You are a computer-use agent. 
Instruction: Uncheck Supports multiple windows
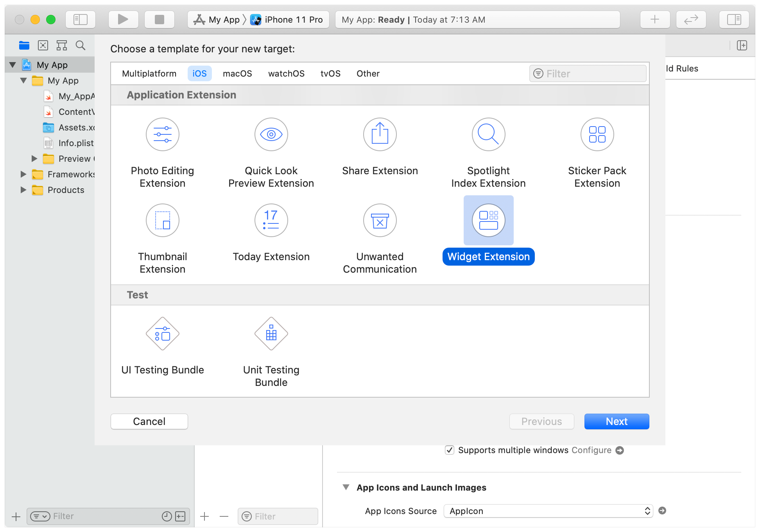click(x=449, y=450)
